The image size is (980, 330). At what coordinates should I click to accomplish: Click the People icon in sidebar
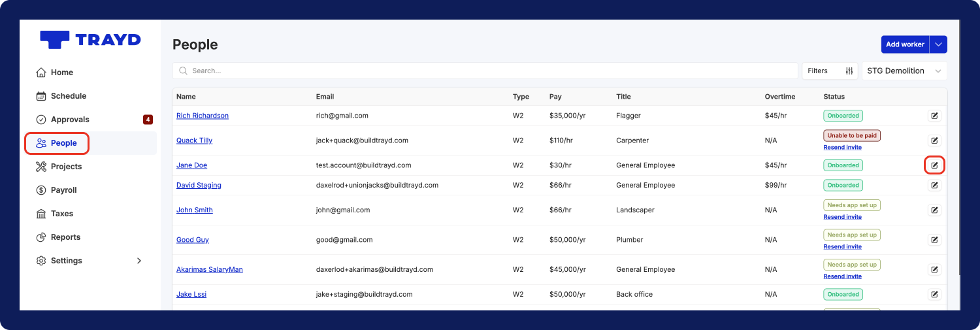point(41,143)
